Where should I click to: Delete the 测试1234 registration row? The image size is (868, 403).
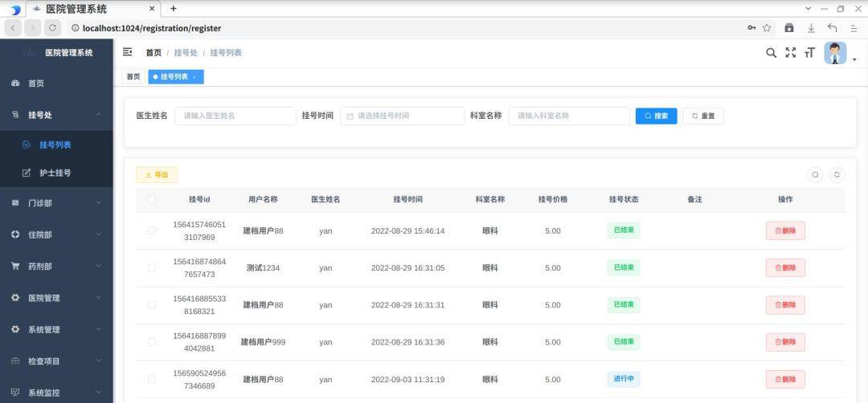[785, 267]
